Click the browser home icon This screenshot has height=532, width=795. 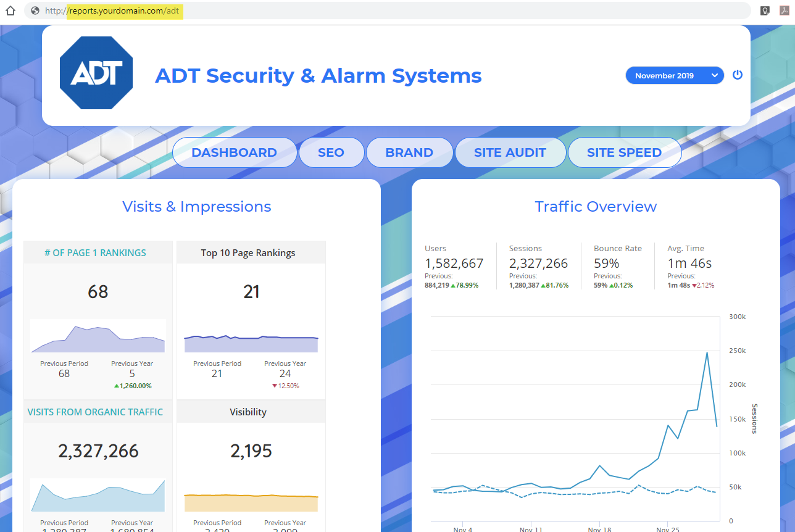[x=10, y=10]
